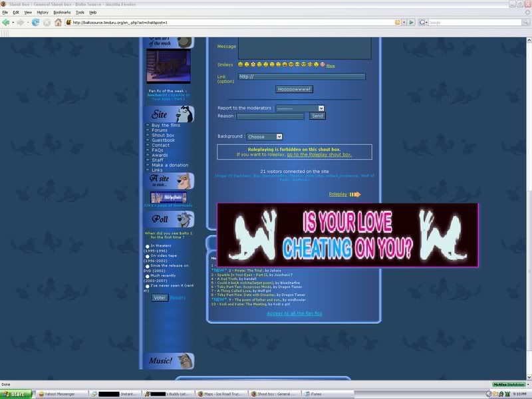The image size is (532, 399).
Task: Open the Google search engine selector
Action: click(423, 23)
